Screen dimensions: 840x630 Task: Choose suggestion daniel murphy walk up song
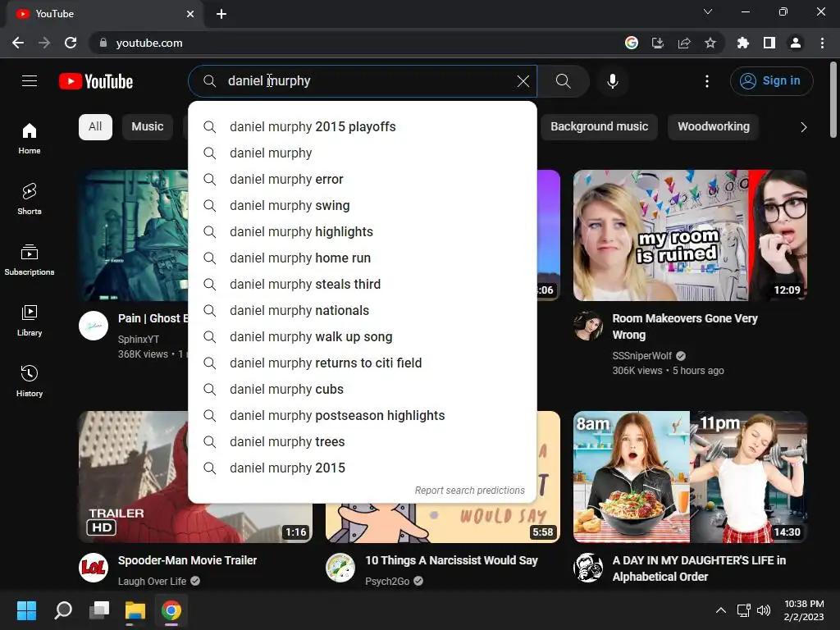point(363,337)
